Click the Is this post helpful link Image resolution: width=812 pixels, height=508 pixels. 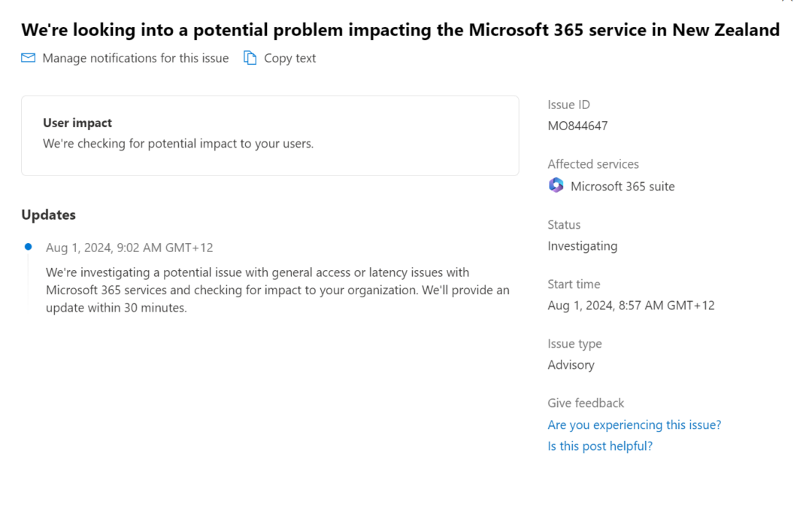click(x=599, y=446)
